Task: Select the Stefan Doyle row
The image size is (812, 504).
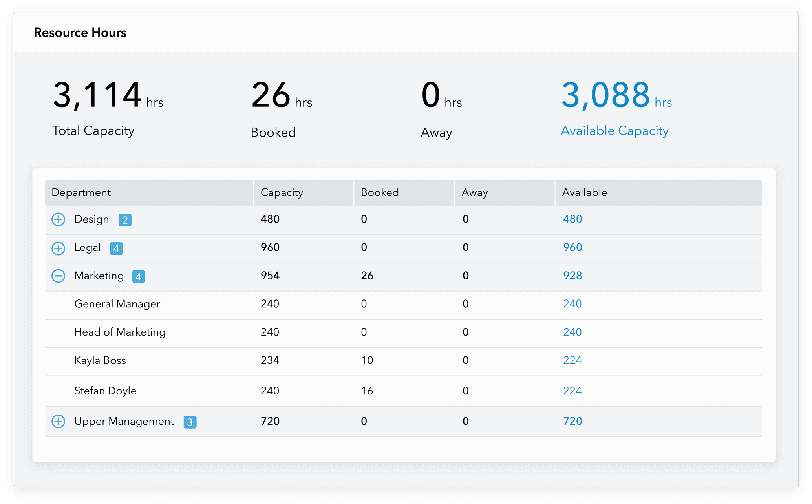Action: pos(105,391)
